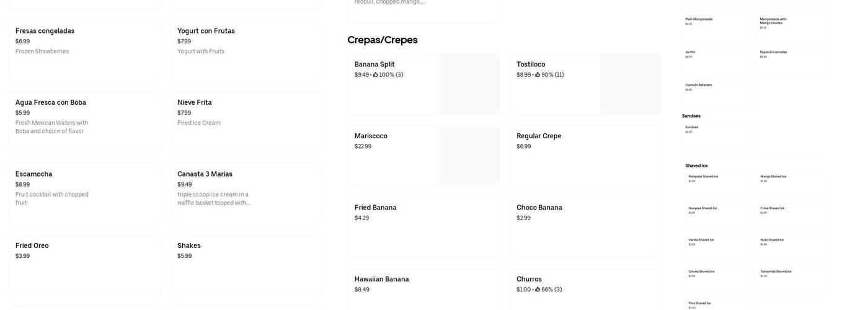Select Fresas congeladas menu item

(84, 50)
